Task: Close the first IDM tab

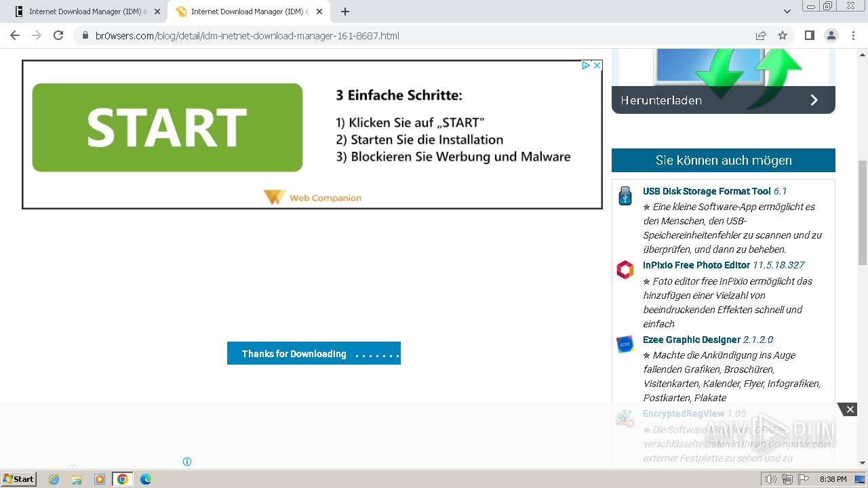Action: pos(157,12)
